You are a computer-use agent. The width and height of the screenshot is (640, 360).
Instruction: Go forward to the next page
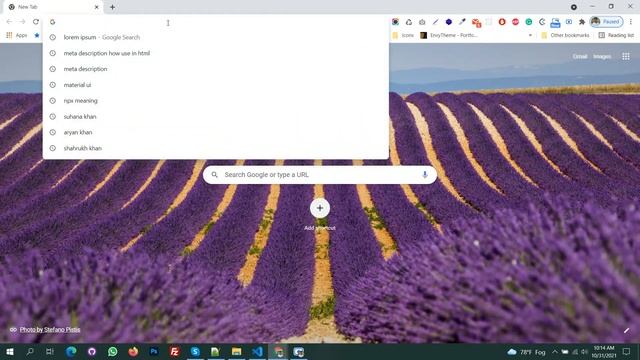pyautogui.click(x=22, y=22)
